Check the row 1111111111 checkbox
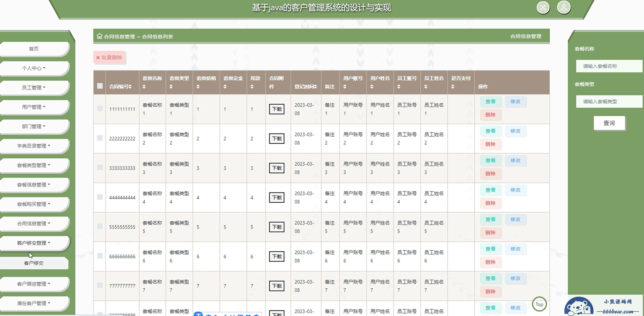This screenshot has height=316, width=644. 100,109
